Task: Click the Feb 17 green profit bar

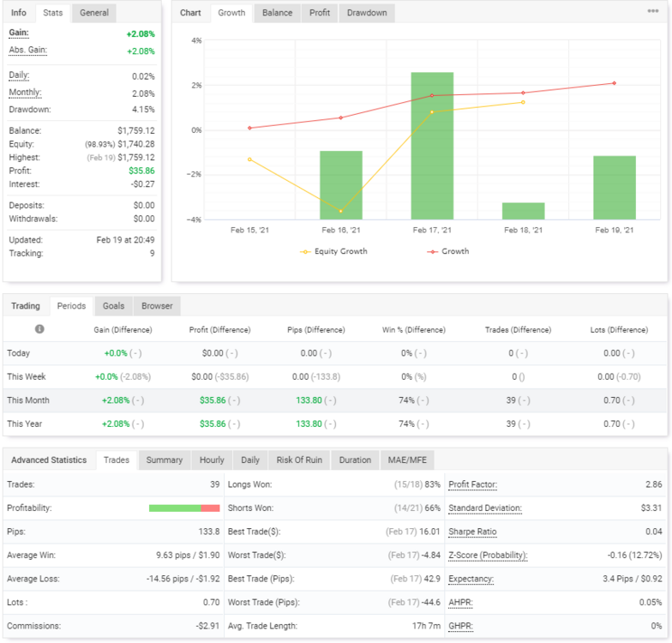Action: tap(432, 146)
